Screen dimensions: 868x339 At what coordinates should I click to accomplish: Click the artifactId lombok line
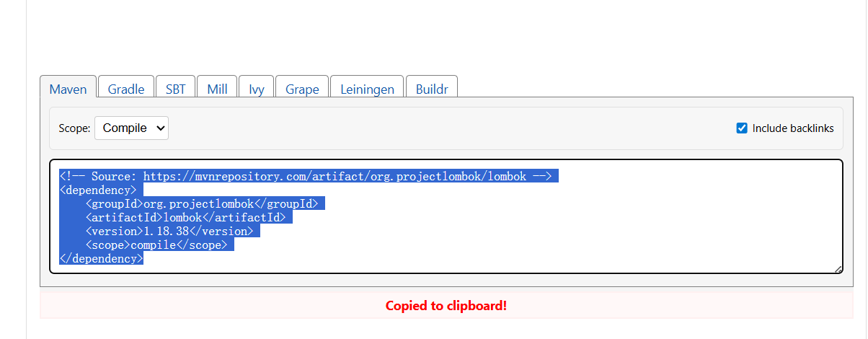185,218
